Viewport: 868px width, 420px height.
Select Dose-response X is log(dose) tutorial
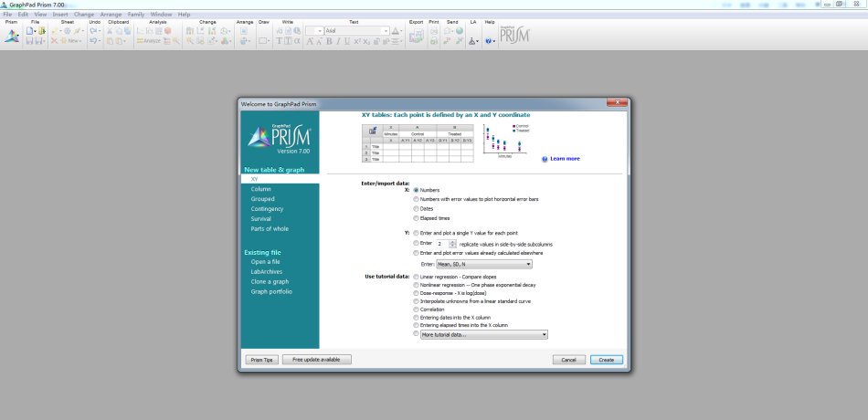tap(417, 293)
